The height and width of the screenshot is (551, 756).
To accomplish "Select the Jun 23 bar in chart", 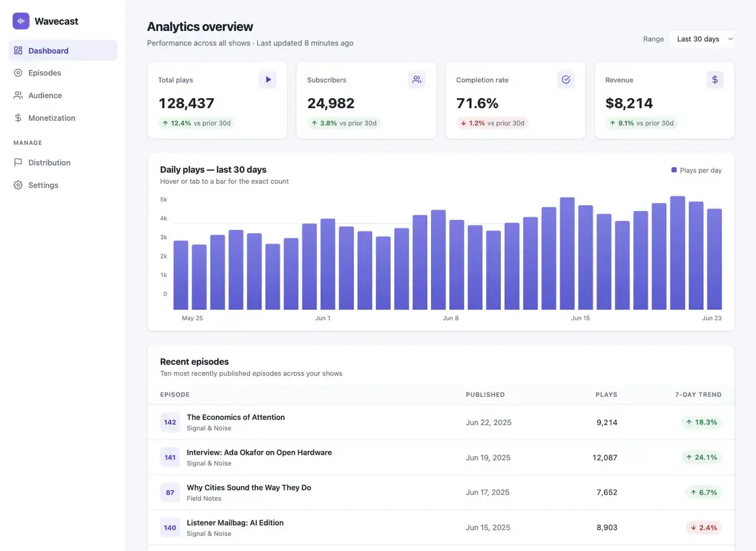I will click(714, 259).
